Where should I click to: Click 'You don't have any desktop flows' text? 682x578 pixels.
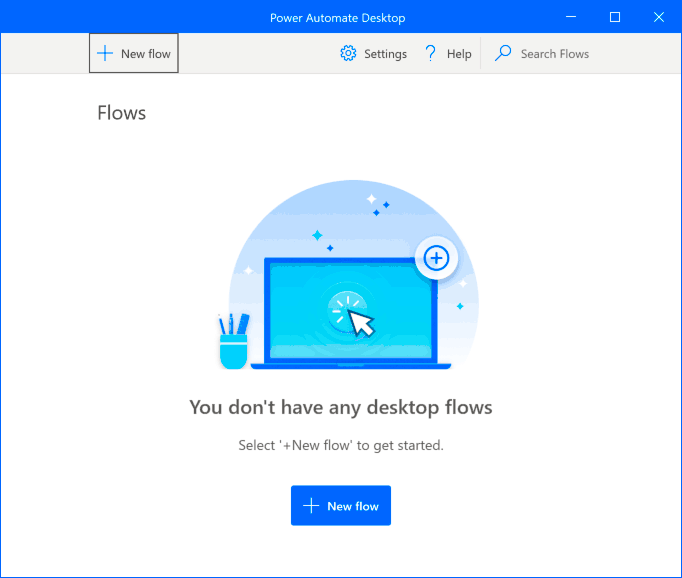click(x=341, y=408)
